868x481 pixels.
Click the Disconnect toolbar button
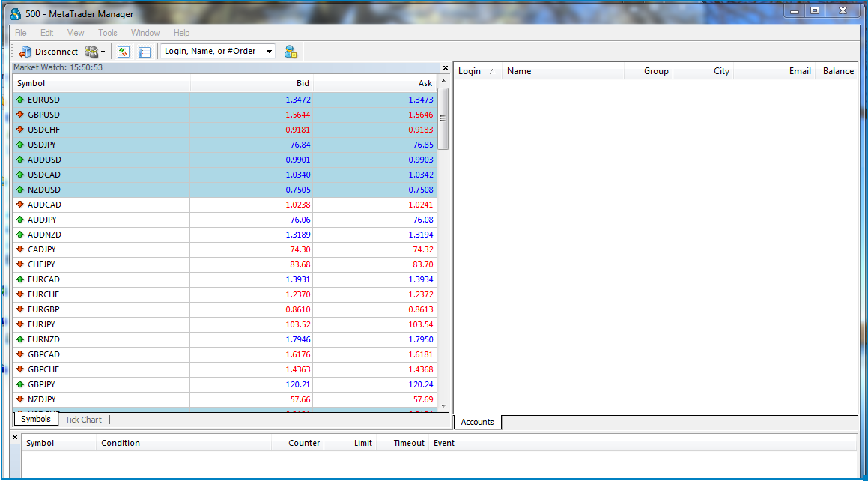click(x=49, y=52)
